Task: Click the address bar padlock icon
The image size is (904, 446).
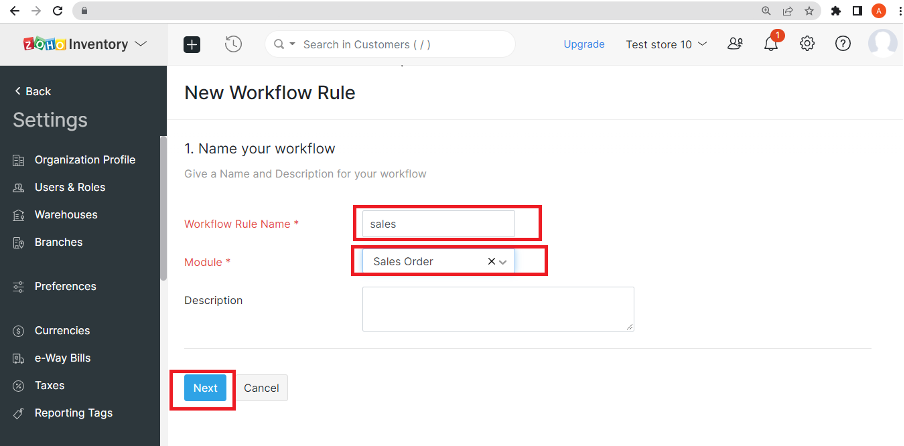Action: tap(84, 10)
